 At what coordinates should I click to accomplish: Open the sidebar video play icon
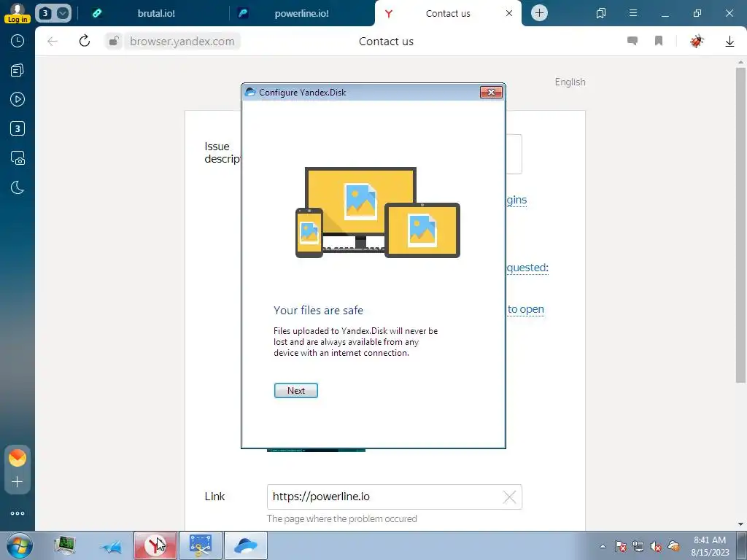[x=18, y=99]
